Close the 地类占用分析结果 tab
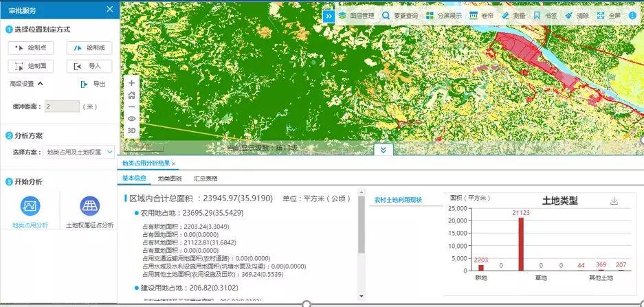Viewport: 644px width, 307px height. [x=174, y=163]
